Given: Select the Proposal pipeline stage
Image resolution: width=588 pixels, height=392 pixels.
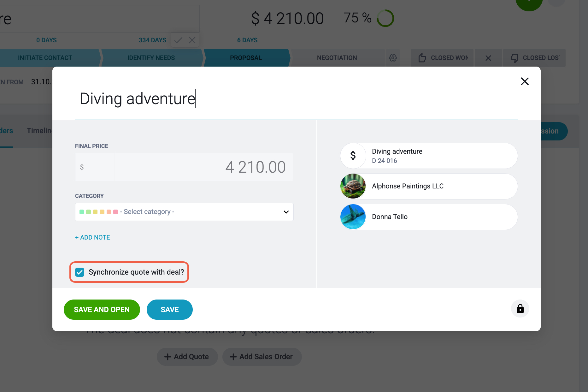Looking at the screenshot, I should [x=246, y=58].
